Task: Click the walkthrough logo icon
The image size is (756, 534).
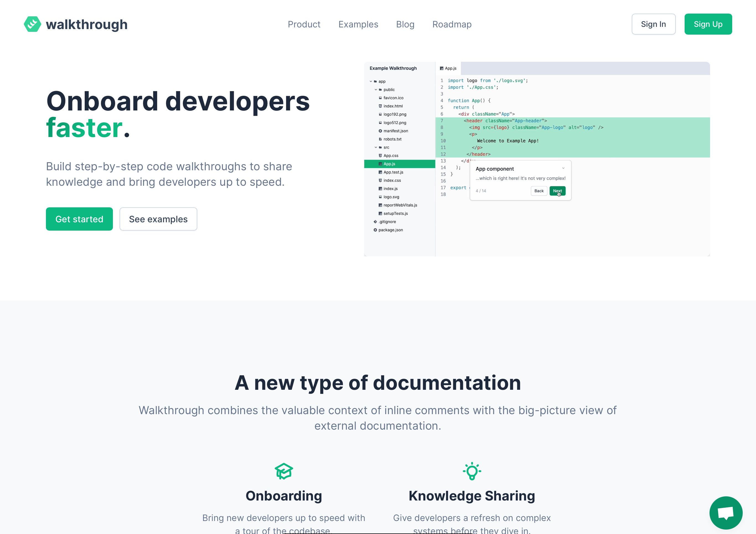Action: [33, 24]
